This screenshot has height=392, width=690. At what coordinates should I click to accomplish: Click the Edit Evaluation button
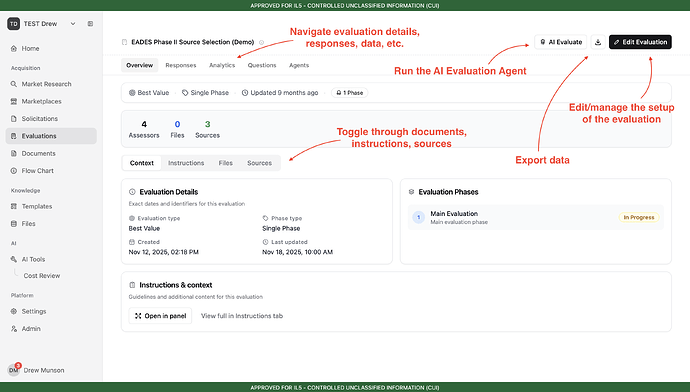pyautogui.click(x=640, y=42)
